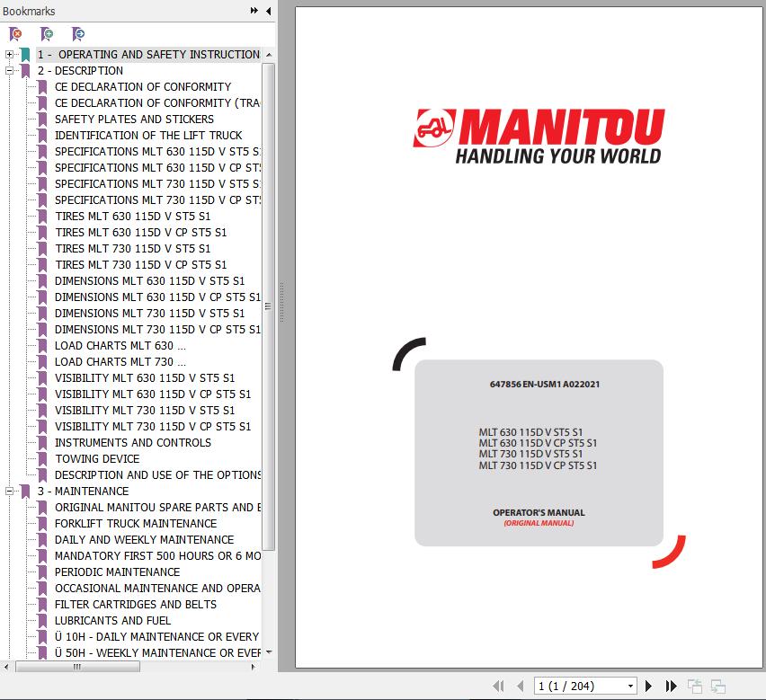Screen dimensions: 766x700
Task: Open CE DECLARATION OF CONFORMITY bookmark without TRA
Action: pos(143,86)
